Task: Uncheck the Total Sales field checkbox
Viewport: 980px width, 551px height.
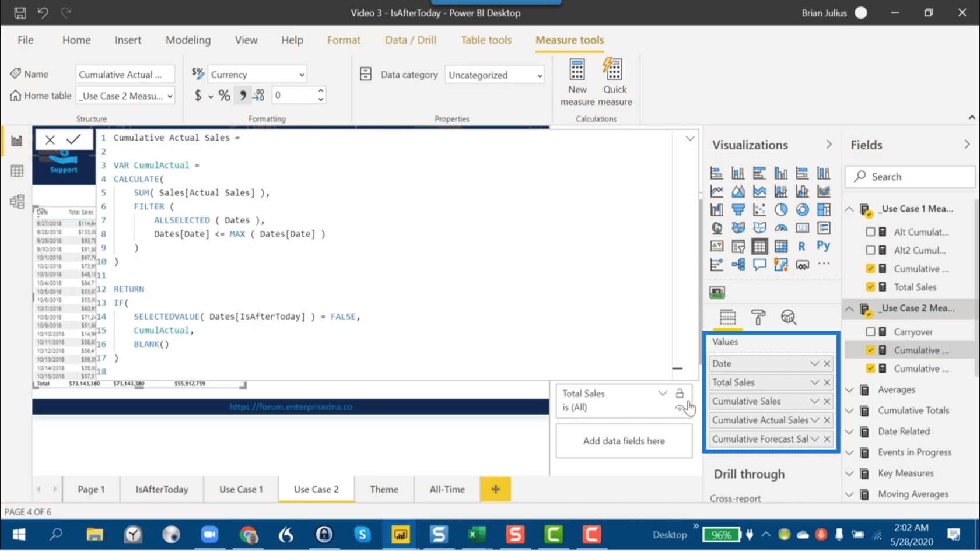Action: point(870,287)
